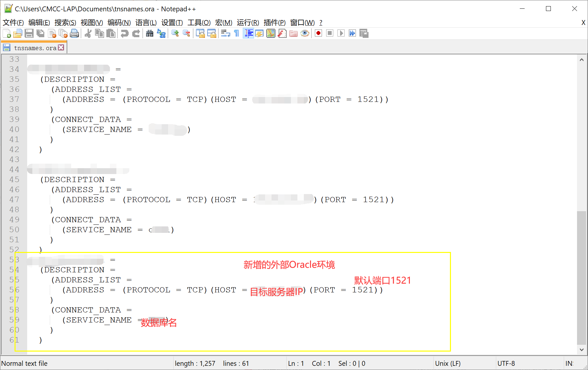Print the tnsnames.ora file
Screen dimensions: 588x370
pos(74,33)
